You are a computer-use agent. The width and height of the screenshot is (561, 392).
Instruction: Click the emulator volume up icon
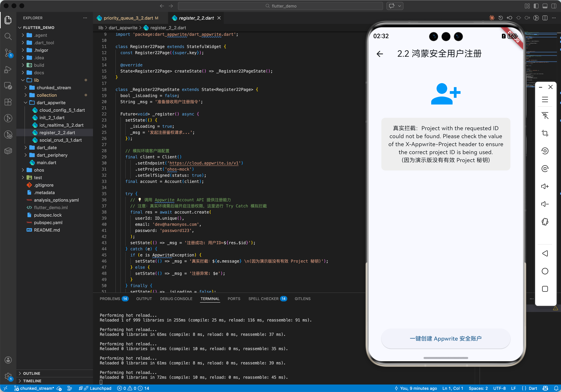[x=545, y=186]
